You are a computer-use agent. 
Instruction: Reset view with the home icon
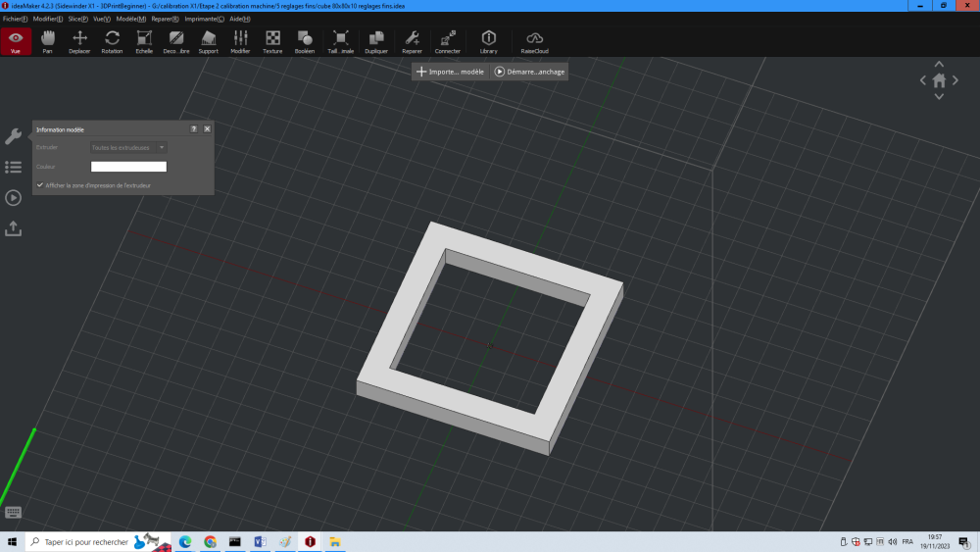click(939, 80)
